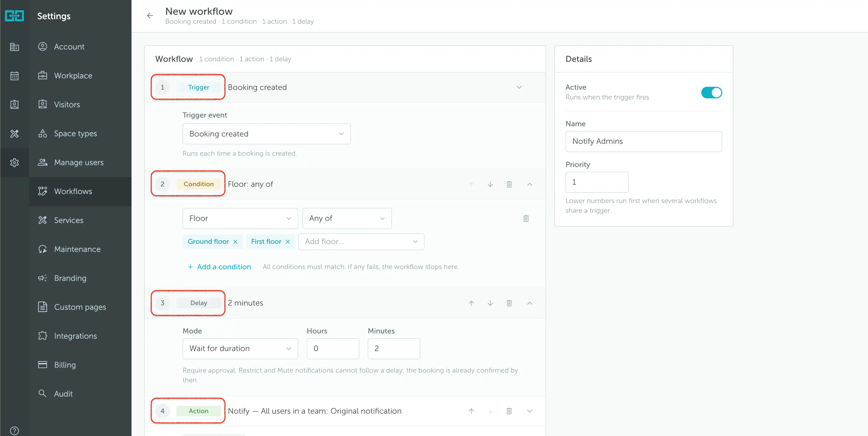Expand the Action step
The width and height of the screenshot is (868, 436).
point(530,411)
